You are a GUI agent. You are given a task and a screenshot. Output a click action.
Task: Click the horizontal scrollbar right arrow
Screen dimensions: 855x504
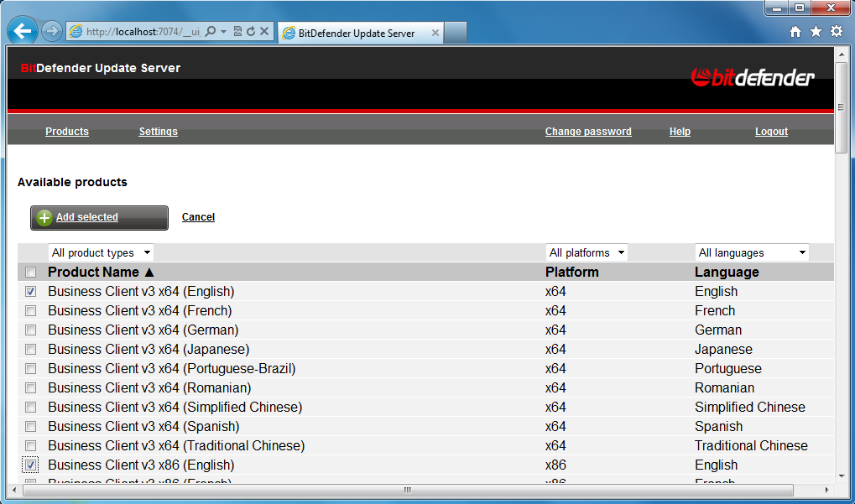coord(826,490)
